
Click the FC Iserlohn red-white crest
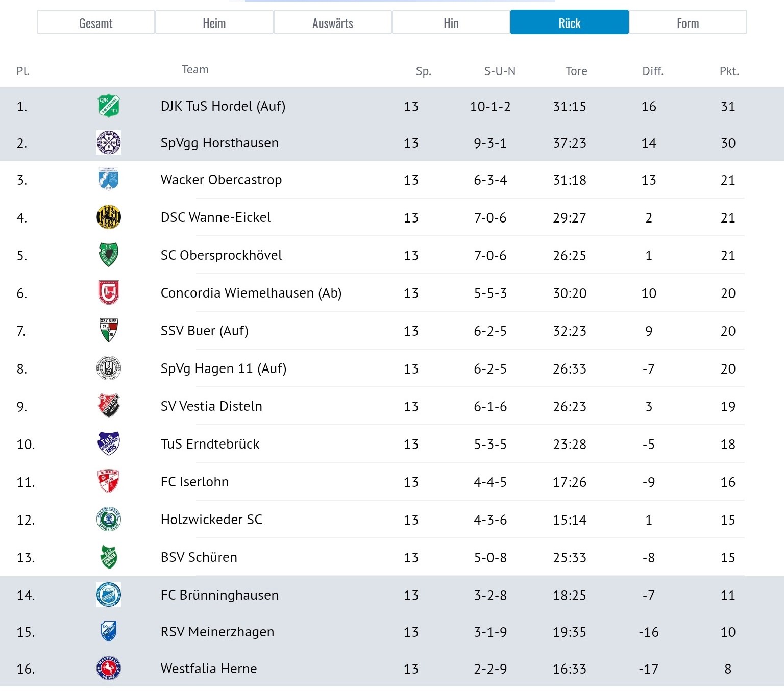[x=109, y=481]
